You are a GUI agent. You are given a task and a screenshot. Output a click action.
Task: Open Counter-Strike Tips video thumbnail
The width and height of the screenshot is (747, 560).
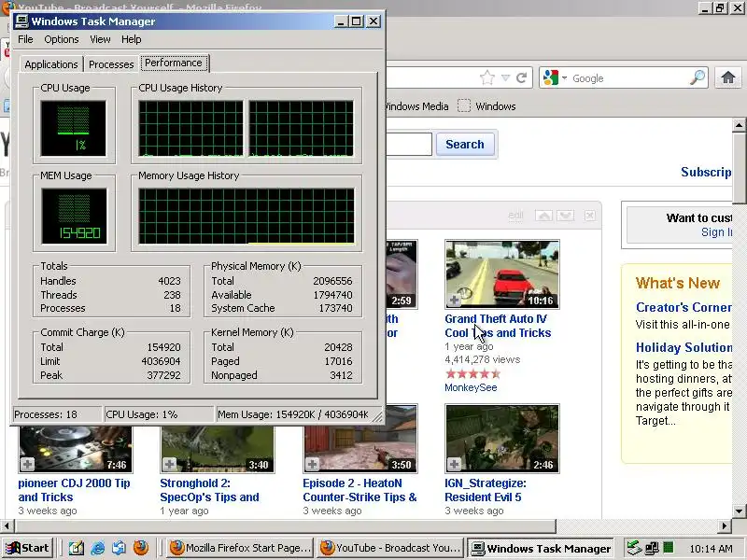[x=360, y=439]
